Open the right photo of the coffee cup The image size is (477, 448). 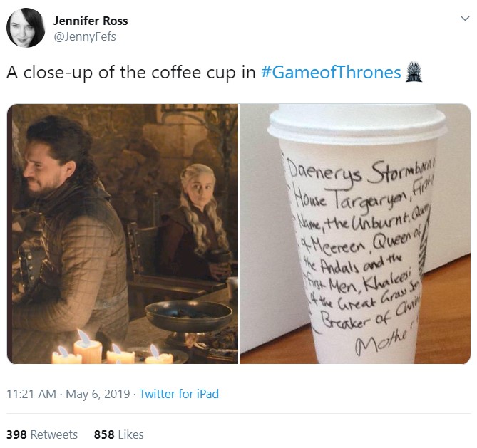point(355,234)
